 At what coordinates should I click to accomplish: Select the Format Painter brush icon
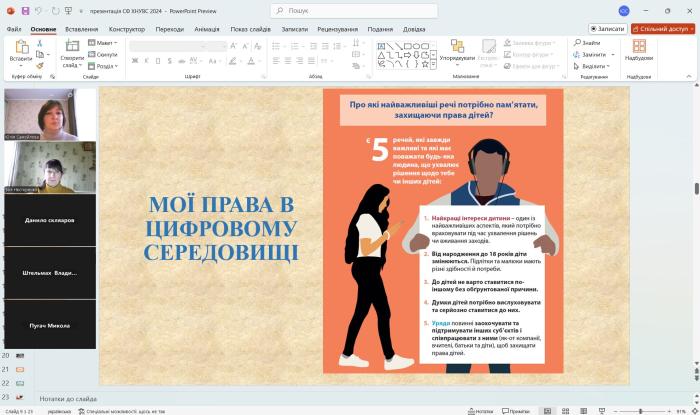(x=42, y=65)
